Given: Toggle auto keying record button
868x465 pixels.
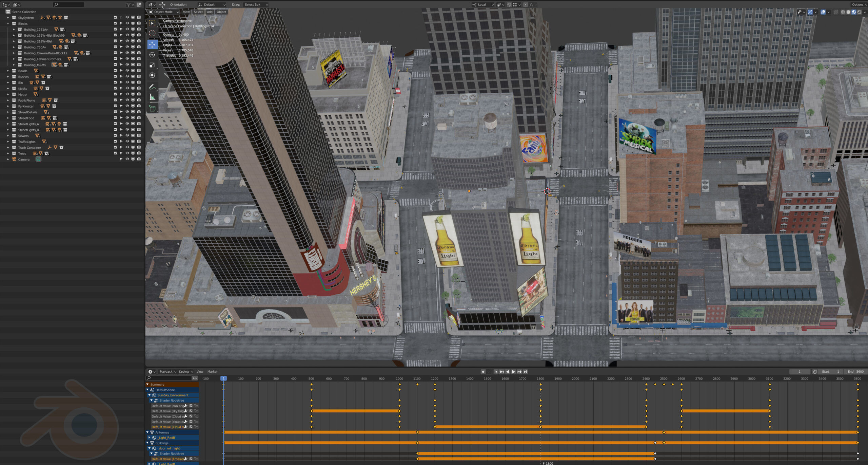Looking at the screenshot, I should (483, 372).
